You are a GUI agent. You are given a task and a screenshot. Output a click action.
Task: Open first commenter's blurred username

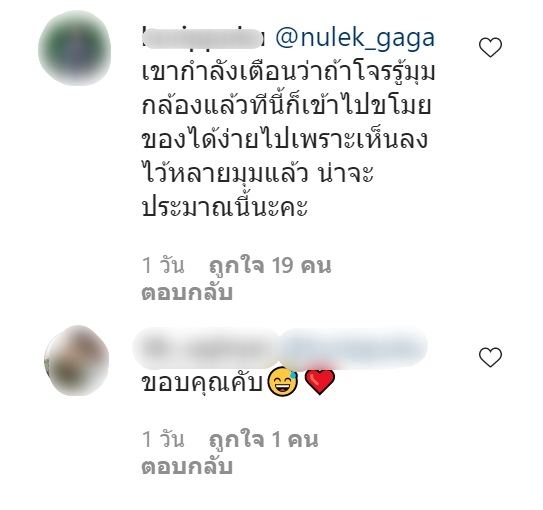[204, 39]
